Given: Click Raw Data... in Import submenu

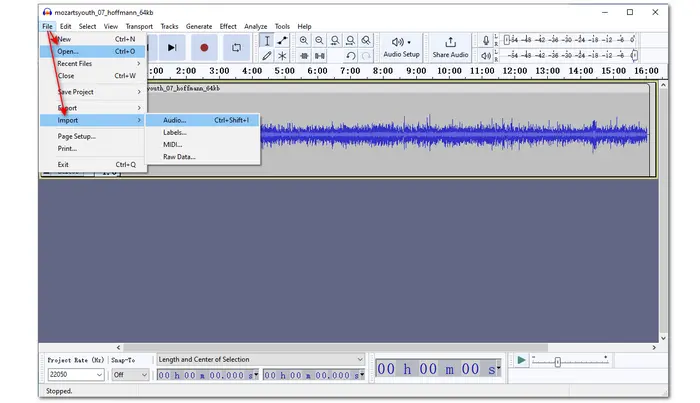Looking at the screenshot, I should pyautogui.click(x=203, y=157).
